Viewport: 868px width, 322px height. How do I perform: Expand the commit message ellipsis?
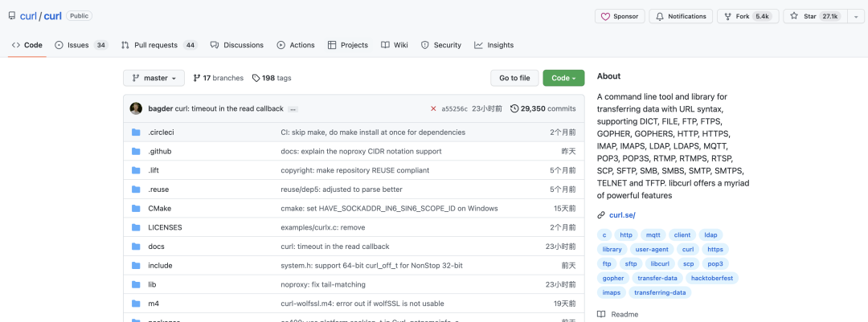click(x=293, y=109)
